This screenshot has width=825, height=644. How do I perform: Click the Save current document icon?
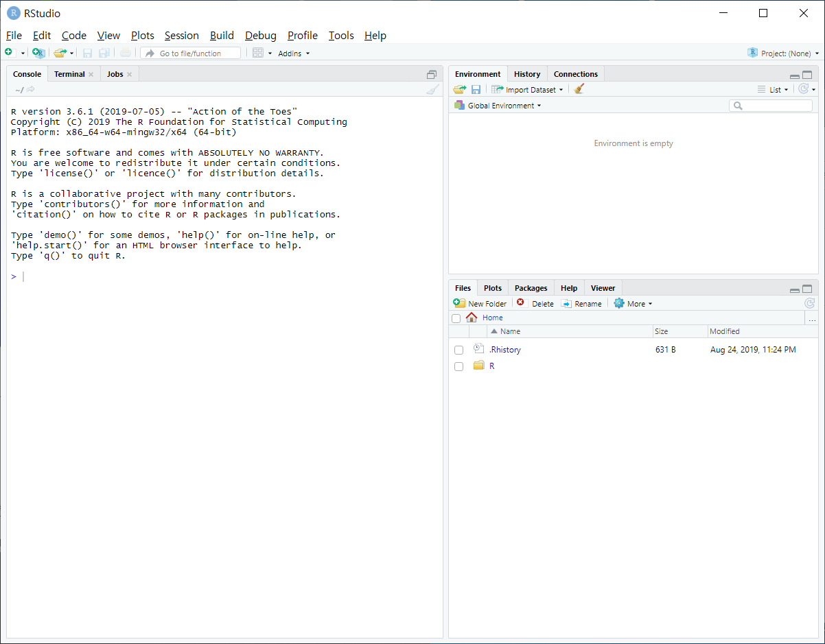click(87, 53)
